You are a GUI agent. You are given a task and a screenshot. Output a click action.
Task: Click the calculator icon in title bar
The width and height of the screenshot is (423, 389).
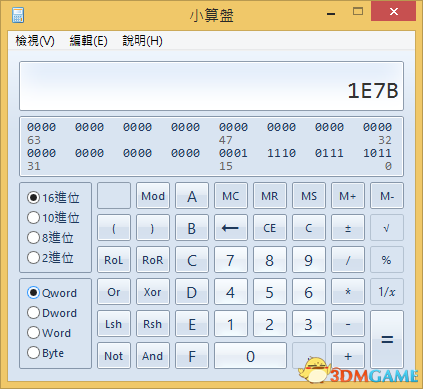tap(18, 15)
